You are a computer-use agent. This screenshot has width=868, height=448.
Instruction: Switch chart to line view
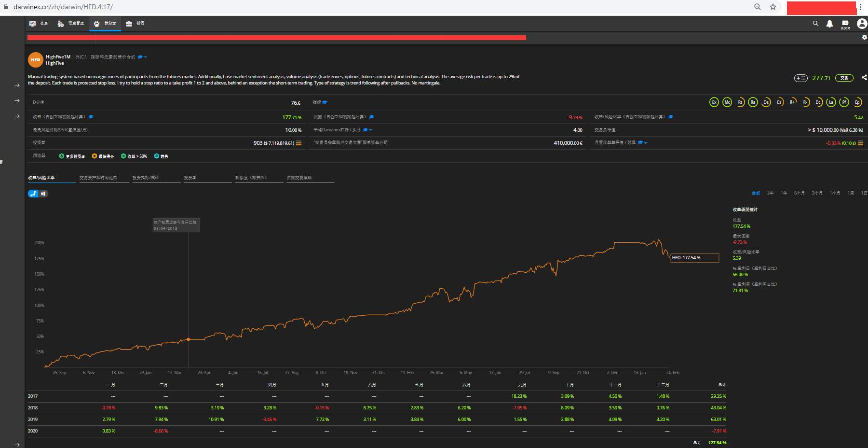(33, 194)
